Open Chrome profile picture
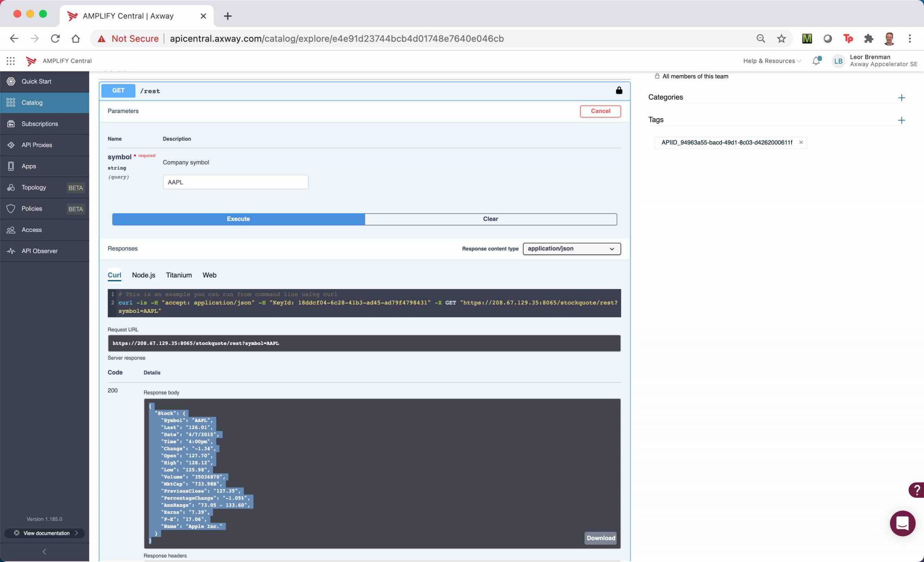The image size is (924, 562). pyautogui.click(x=889, y=38)
